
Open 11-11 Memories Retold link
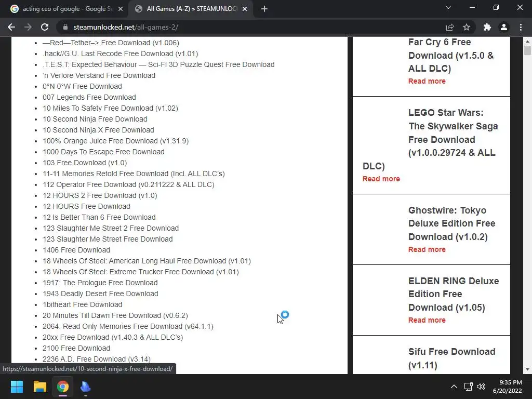[x=134, y=174]
